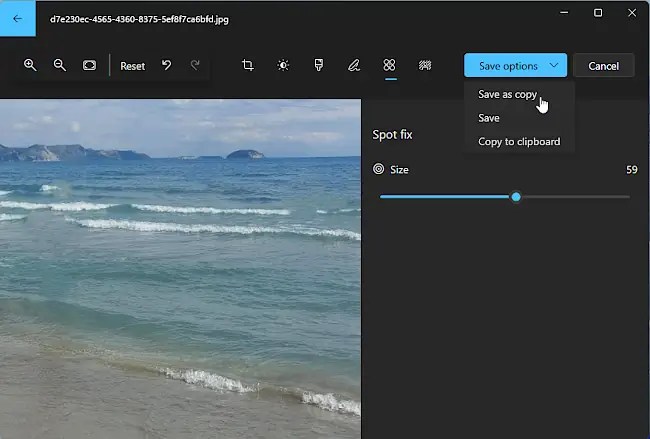
Task: Fit image to window icon
Action: pyautogui.click(x=90, y=65)
